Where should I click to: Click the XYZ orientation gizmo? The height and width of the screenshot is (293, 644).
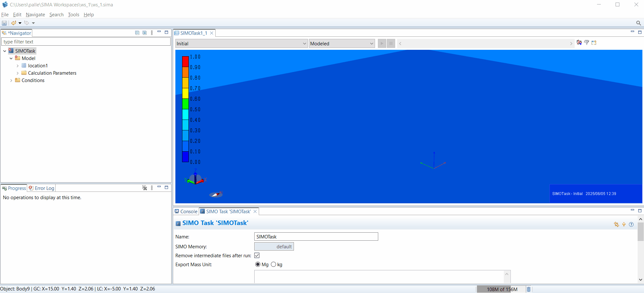click(195, 178)
